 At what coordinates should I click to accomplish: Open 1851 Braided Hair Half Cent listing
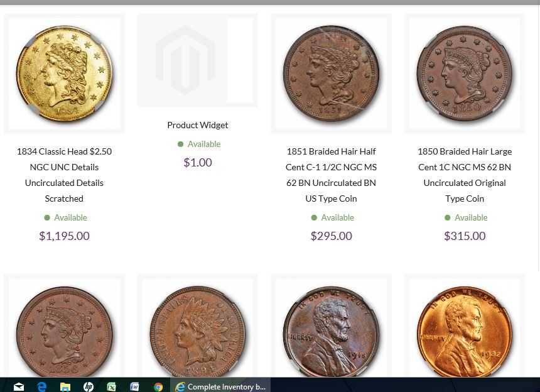pyautogui.click(x=331, y=175)
